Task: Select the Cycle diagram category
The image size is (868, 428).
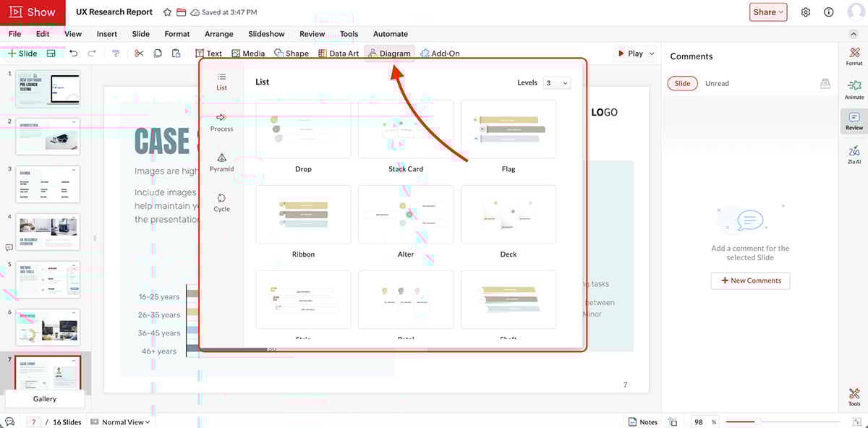Action: tap(221, 201)
